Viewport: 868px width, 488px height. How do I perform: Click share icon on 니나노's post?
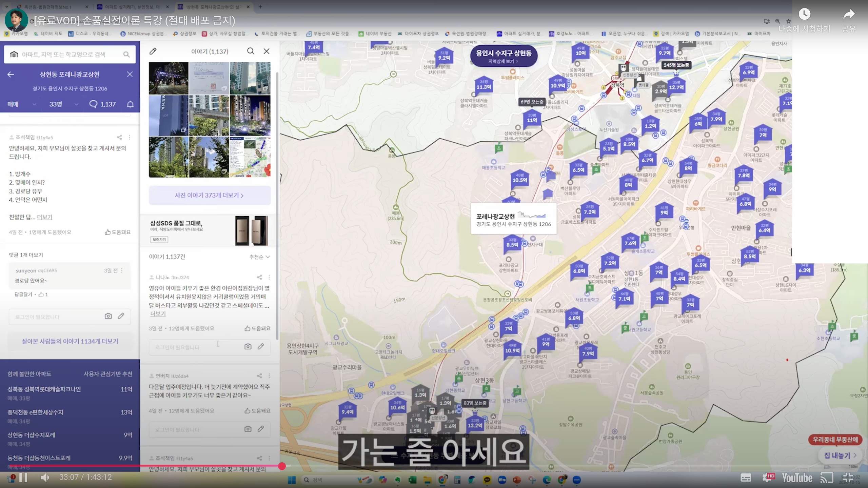(x=259, y=277)
